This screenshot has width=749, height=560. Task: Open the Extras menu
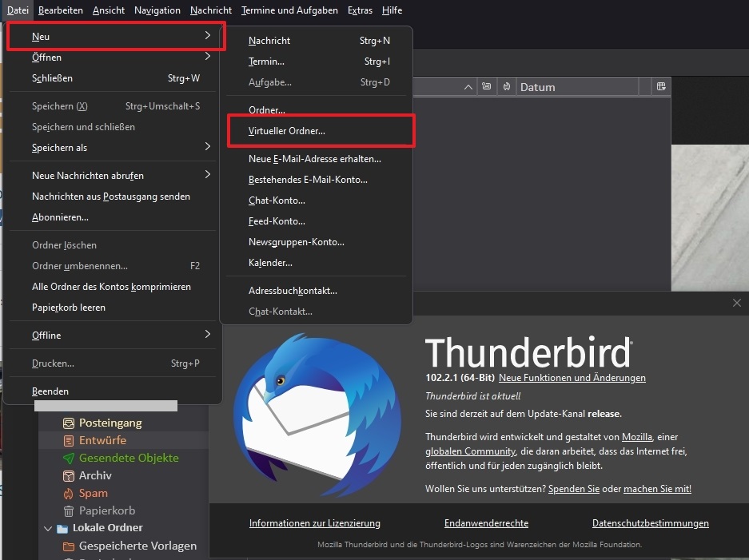point(360,10)
